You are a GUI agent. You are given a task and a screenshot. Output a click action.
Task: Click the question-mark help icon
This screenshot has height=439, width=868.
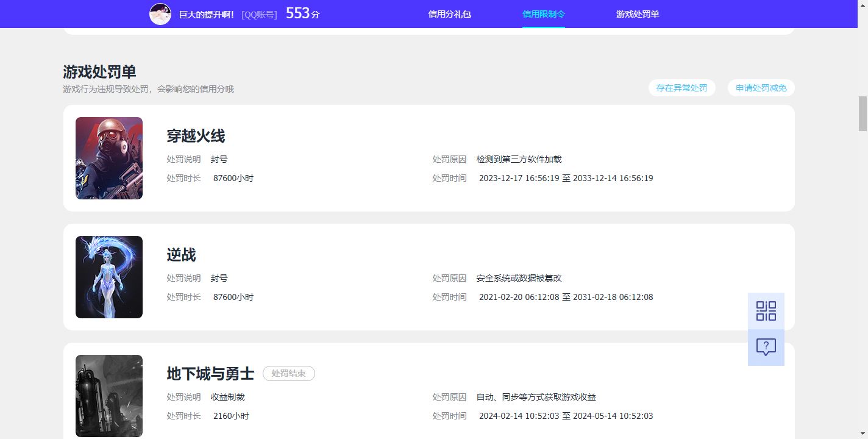[x=766, y=348]
